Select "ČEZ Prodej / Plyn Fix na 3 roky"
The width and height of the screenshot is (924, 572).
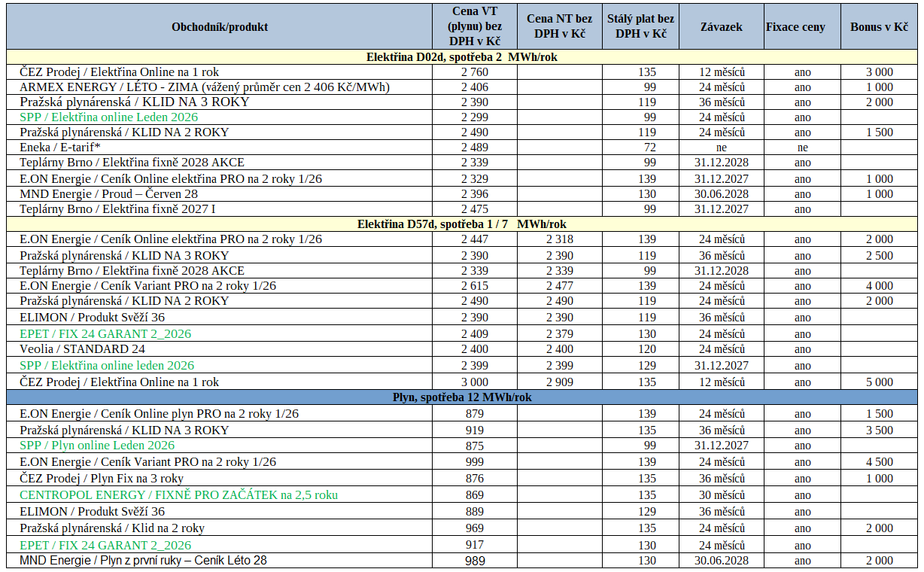(102, 479)
